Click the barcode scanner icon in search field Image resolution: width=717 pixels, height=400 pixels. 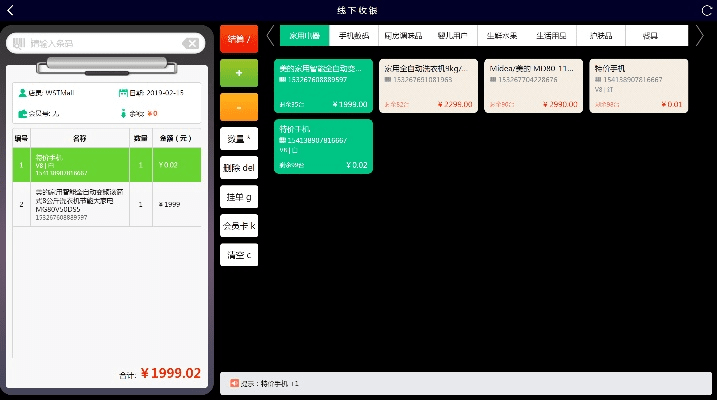click(19, 43)
